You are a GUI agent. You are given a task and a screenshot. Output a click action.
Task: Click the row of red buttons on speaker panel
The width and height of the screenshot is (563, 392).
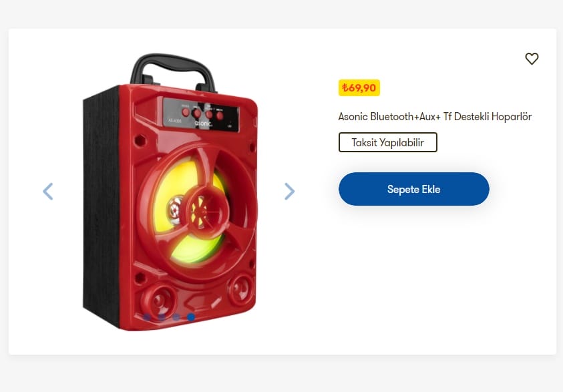tap(202, 114)
